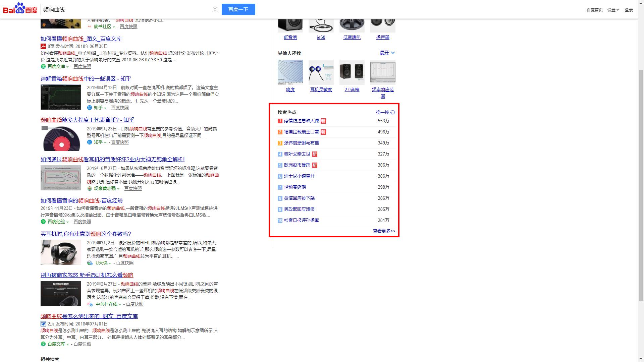This screenshot has width=644, height=362.
Task: Open hot search 微信回应被下架
Action: click(299, 198)
